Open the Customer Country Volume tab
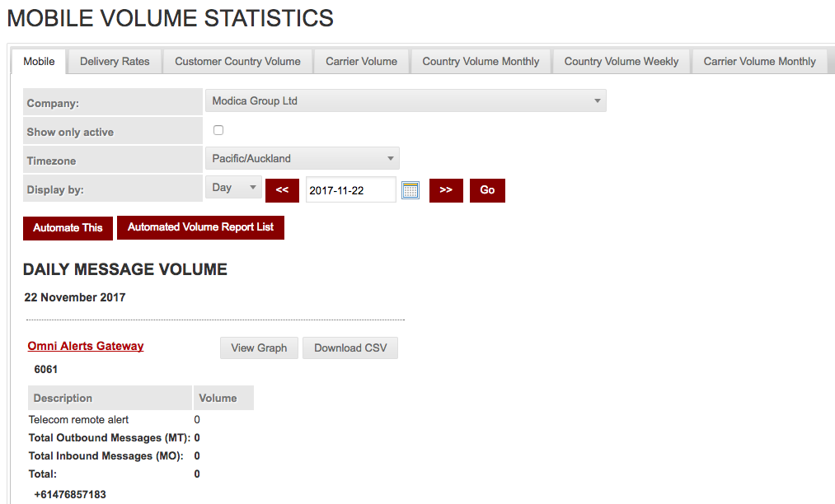The image size is (835, 504). [x=238, y=62]
